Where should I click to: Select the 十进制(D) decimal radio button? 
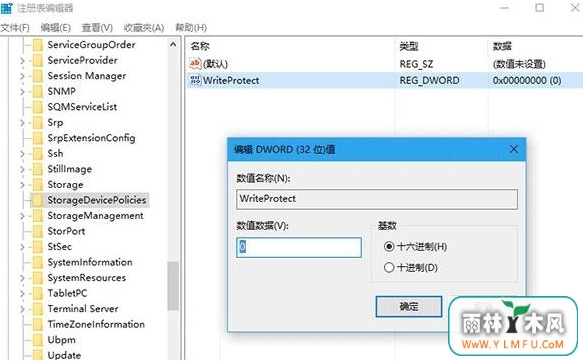point(389,267)
